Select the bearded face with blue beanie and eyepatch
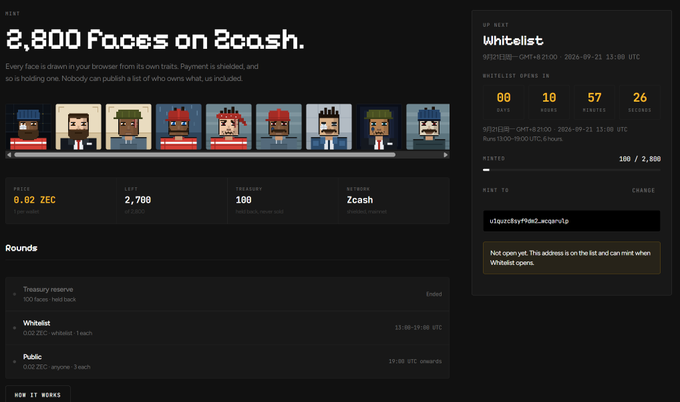Image resolution: width=680 pixels, height=402 pixels. click(28, 127)
